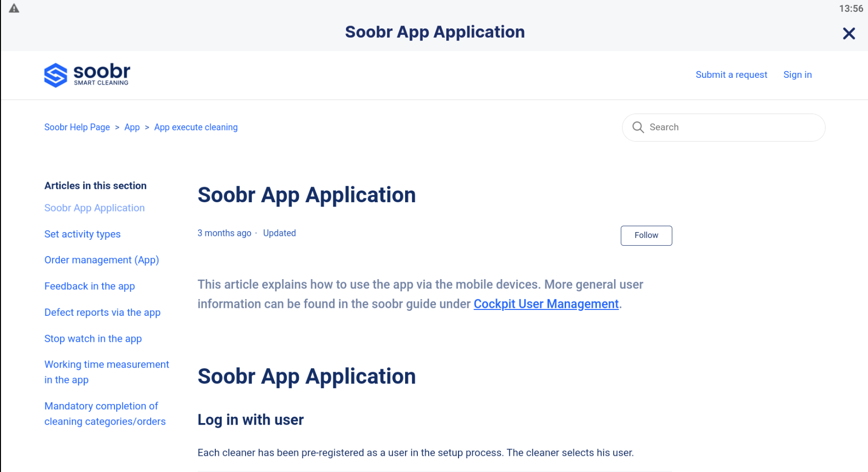
Task: Open the Submit a request page
Action: (x=731, y=74)
